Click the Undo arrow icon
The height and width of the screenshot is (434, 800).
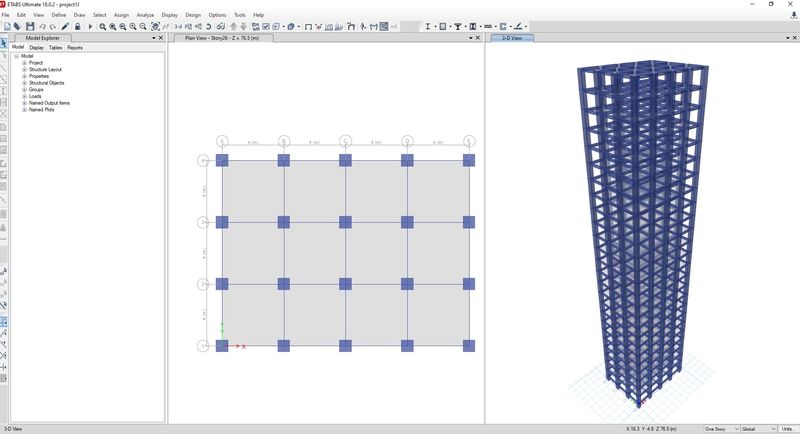click(x=43, y=26)
